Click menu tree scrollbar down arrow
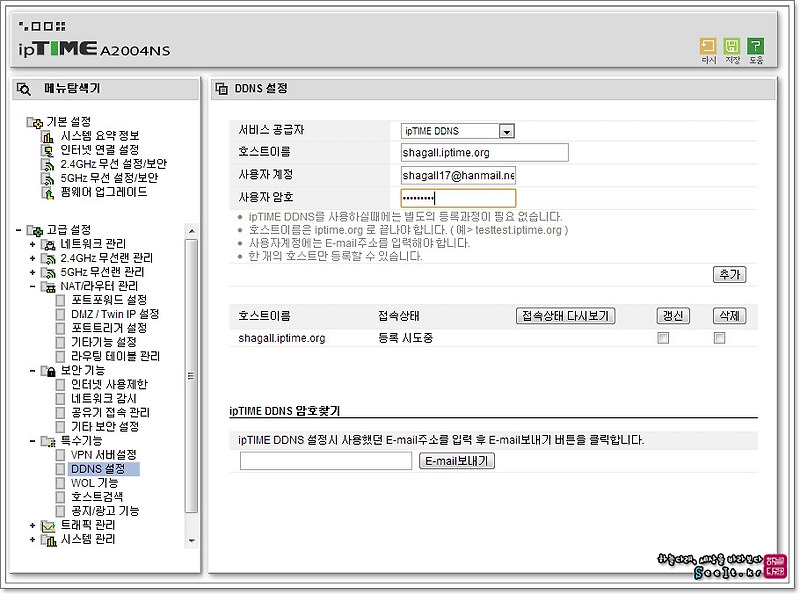The image size is (800, 594). coord(191,540)
